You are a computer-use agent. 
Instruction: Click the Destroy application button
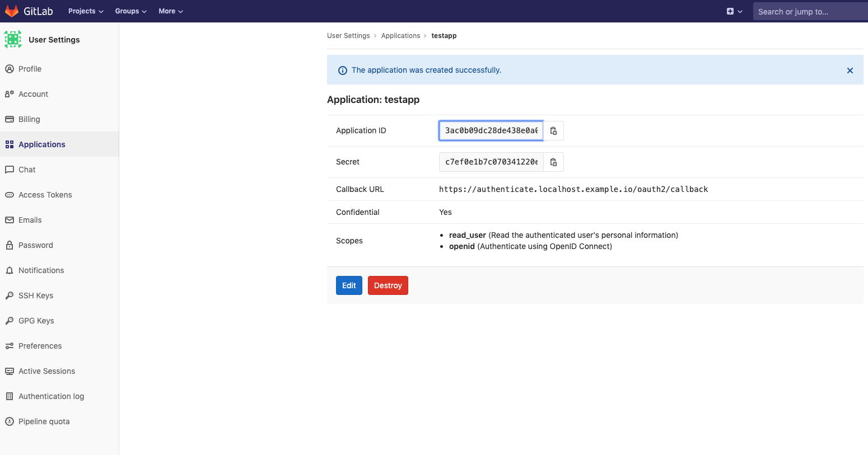point(388,285)
